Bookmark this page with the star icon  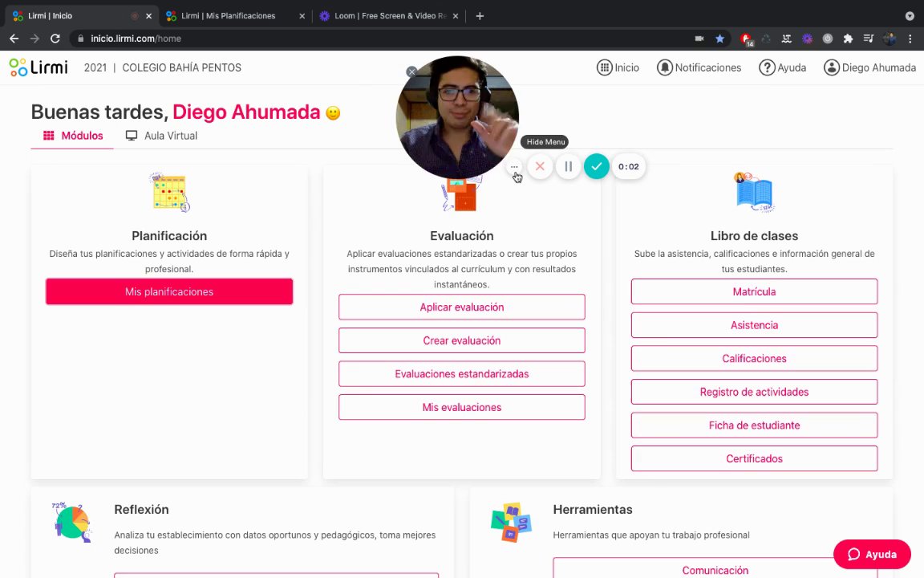(x=719, y=39)
